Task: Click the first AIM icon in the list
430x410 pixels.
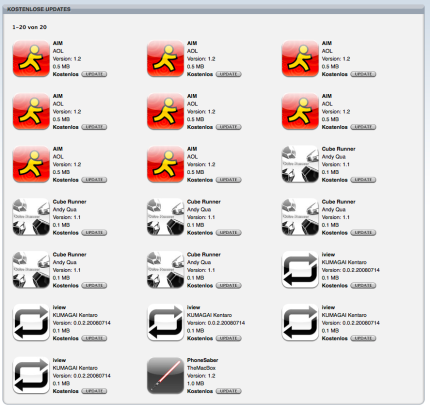Action: [31, 59]
